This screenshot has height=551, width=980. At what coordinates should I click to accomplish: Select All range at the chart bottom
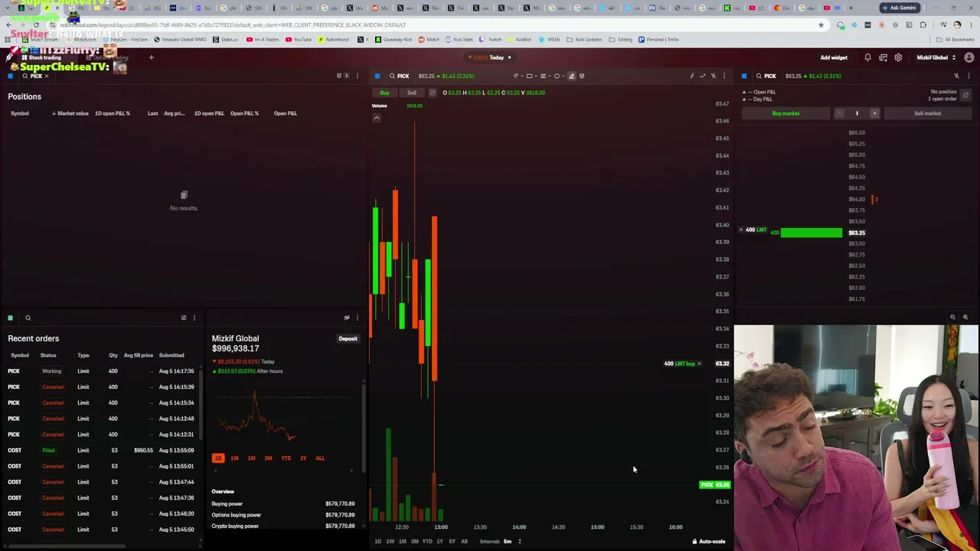click(464, 542)
